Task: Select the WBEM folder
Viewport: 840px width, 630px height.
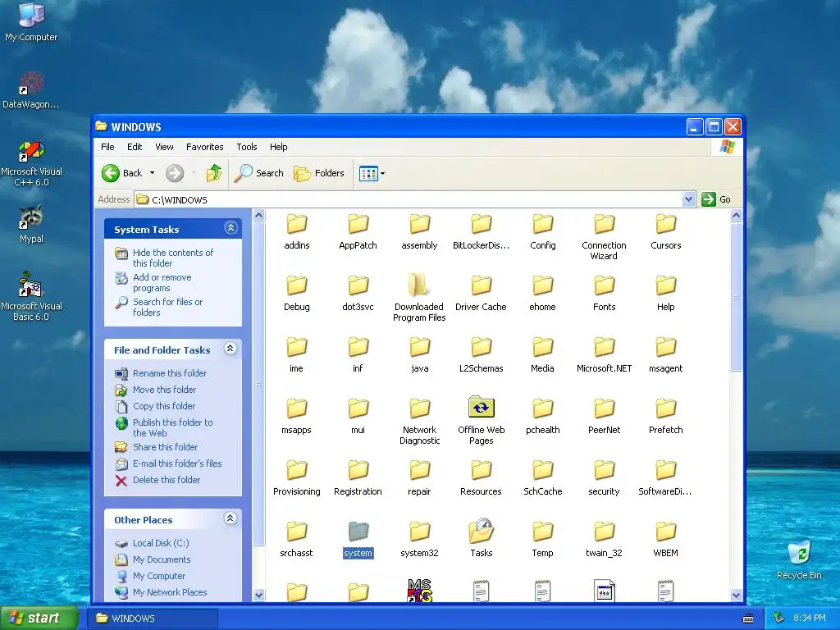Action: coord(666,540)
